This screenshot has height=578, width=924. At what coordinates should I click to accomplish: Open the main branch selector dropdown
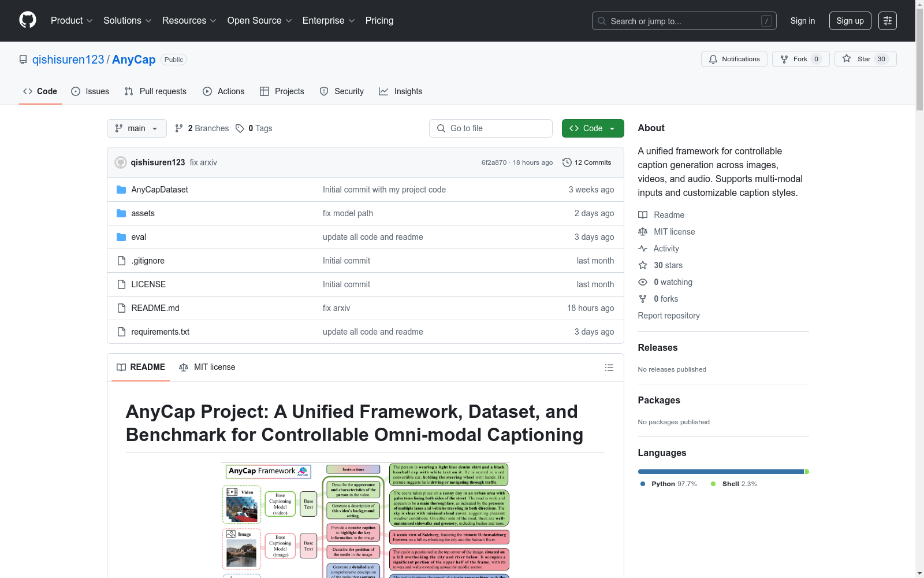coord(137,128)
